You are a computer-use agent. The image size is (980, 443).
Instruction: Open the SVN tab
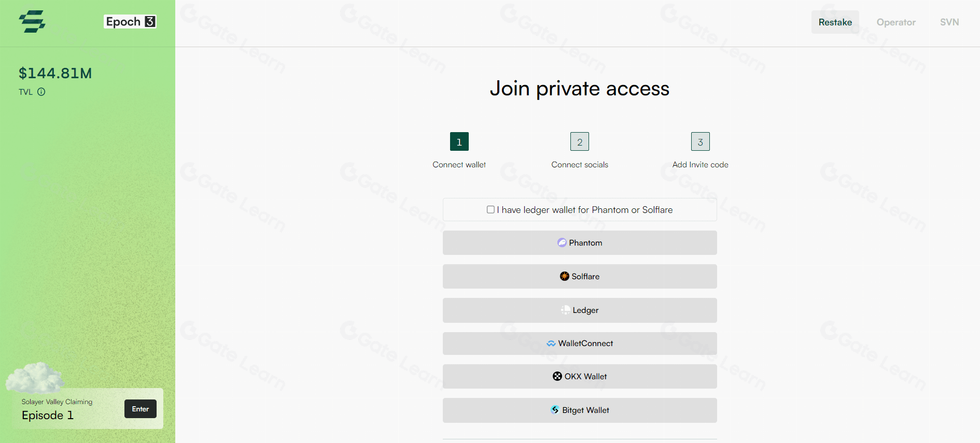pos(949,22)
